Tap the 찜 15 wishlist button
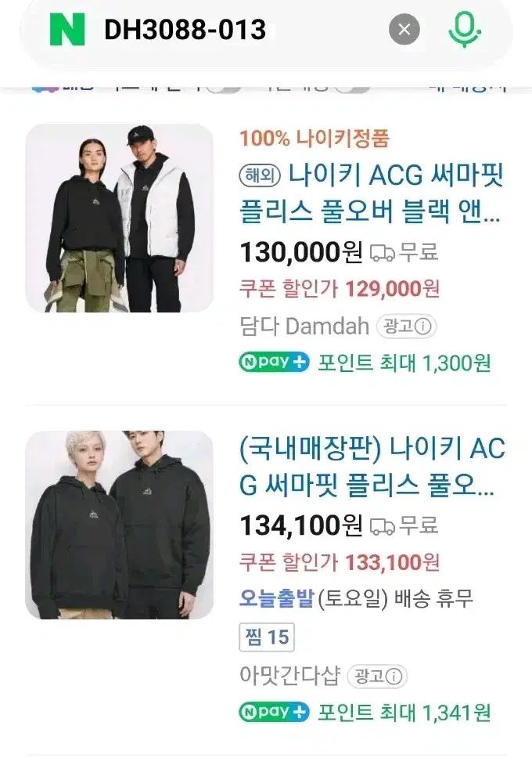Image resolution: width=532 pixels, height=776 pixels. (267, 637)
